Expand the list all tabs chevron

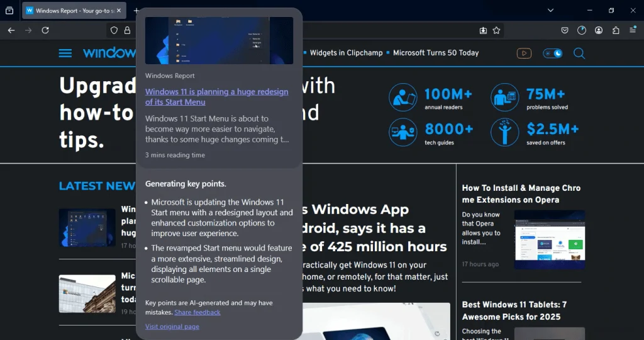pos(550,10)
